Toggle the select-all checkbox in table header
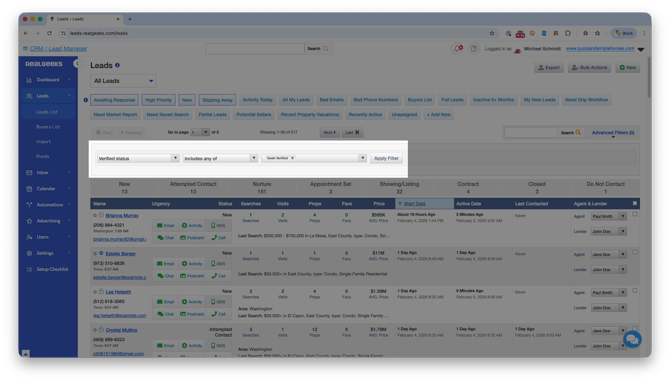This screenshot has width=670, height=382. tap(635, 203)
